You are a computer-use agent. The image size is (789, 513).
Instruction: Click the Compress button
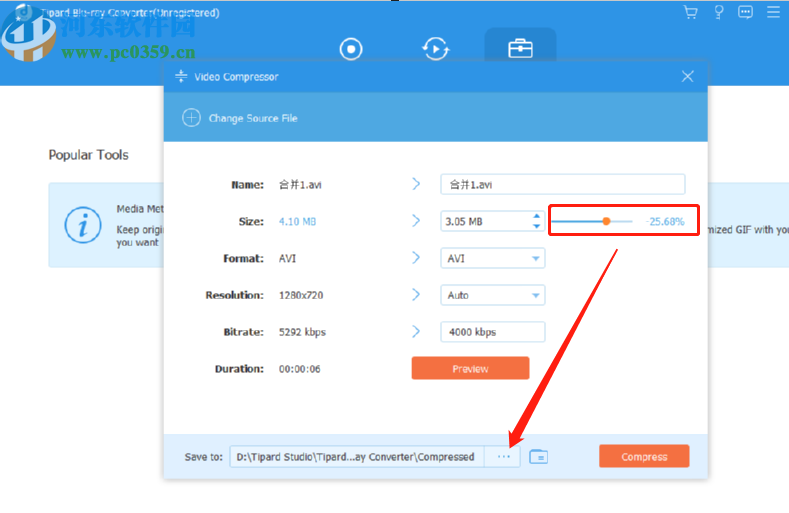(644, 457)
